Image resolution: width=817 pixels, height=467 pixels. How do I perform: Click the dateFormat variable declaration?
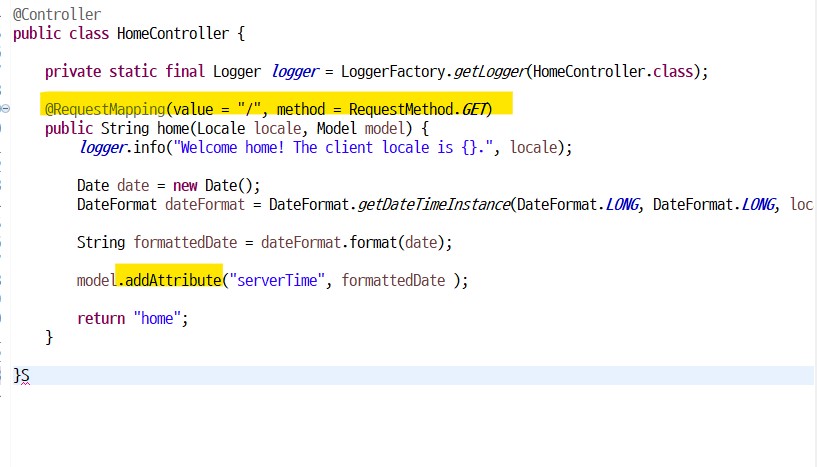coord(205,204)
